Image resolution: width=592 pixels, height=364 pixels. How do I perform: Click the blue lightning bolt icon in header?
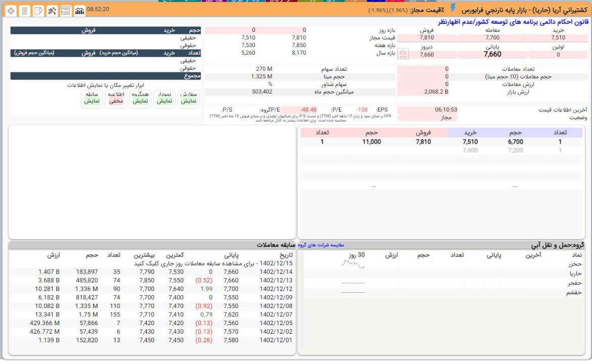coord(453,9)
